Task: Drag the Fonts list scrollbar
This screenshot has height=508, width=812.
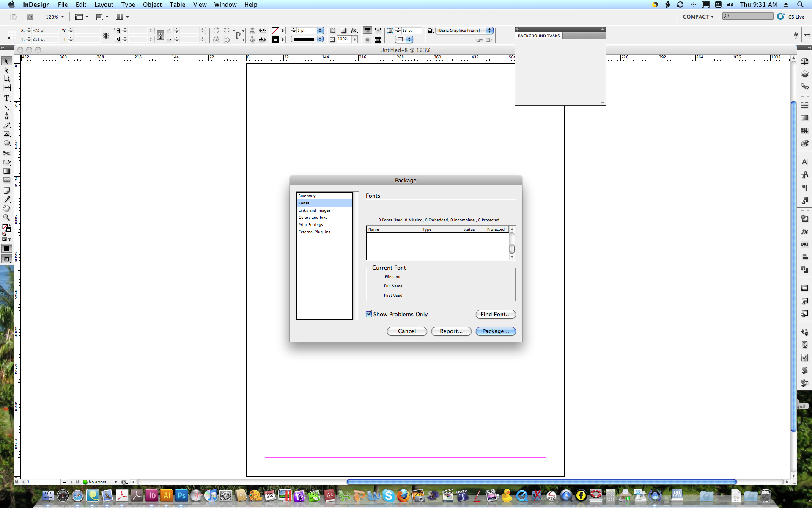Action: coord(512,248)
